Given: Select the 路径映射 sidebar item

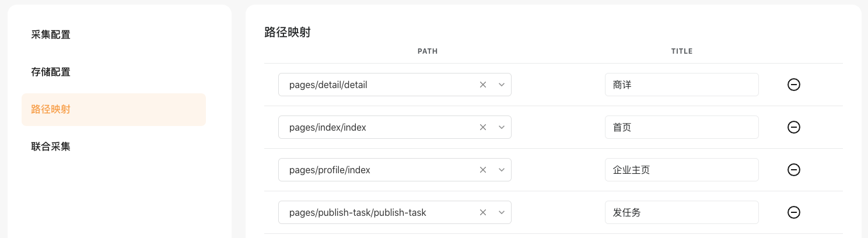Looking at the screenshot, I should [114, 110].
